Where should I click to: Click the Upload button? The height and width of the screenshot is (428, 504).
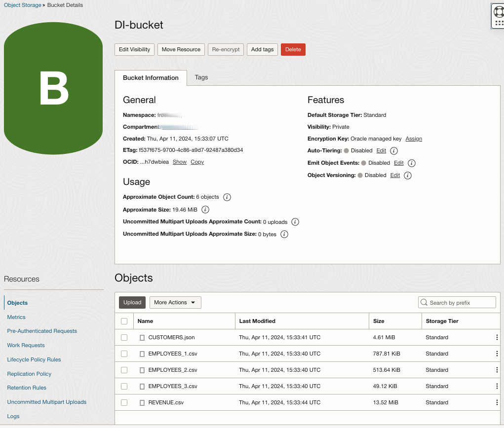[x=132, y=302]
